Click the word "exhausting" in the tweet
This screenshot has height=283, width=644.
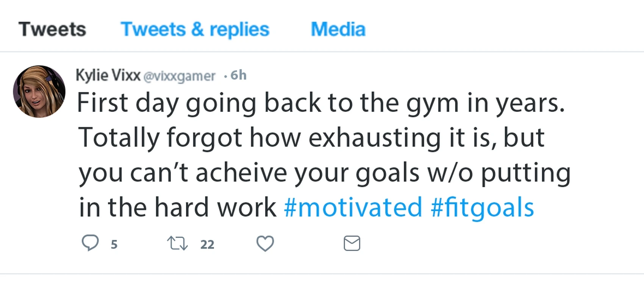(x=375, y=138)
